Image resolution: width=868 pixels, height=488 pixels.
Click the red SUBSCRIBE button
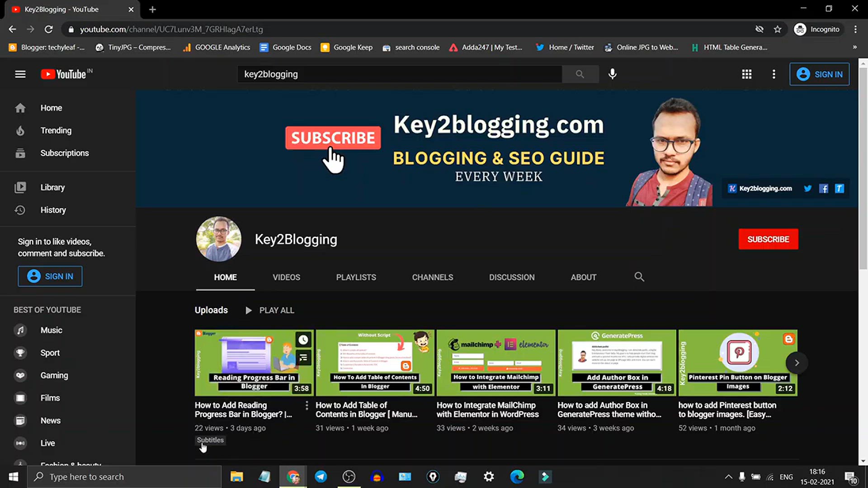(768, 239)
